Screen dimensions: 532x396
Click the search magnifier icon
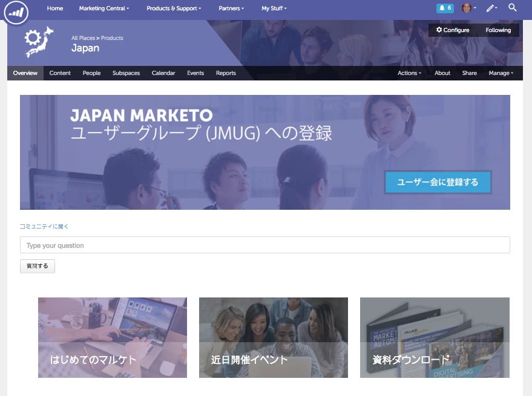(512, 7)
